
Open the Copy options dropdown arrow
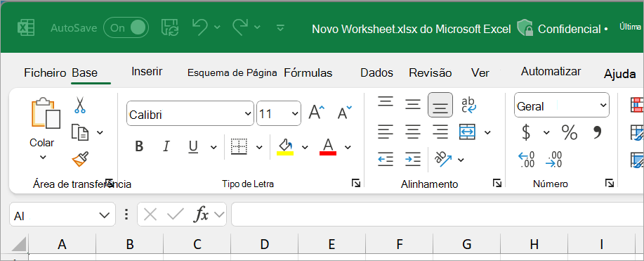coord(100,132)
